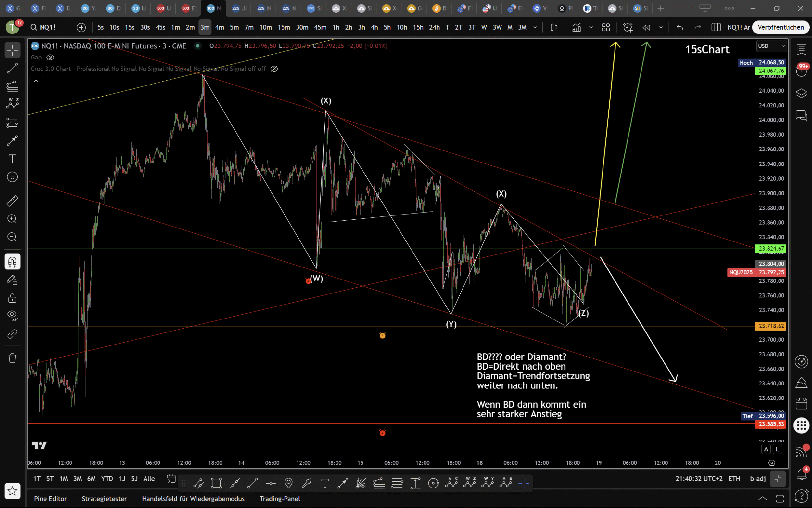This screenshot has width=812, height=508.
Task: Click the NQ1! symbol search field
Action: coord(47,27)
